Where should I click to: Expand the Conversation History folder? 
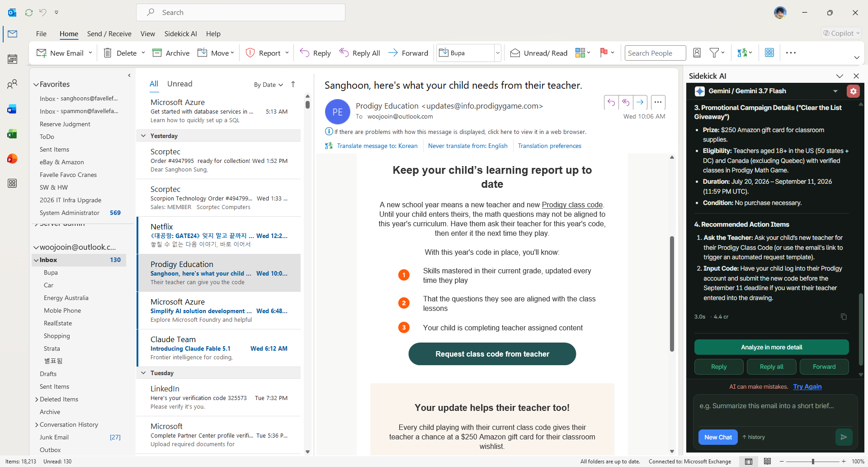click(37, 424)
